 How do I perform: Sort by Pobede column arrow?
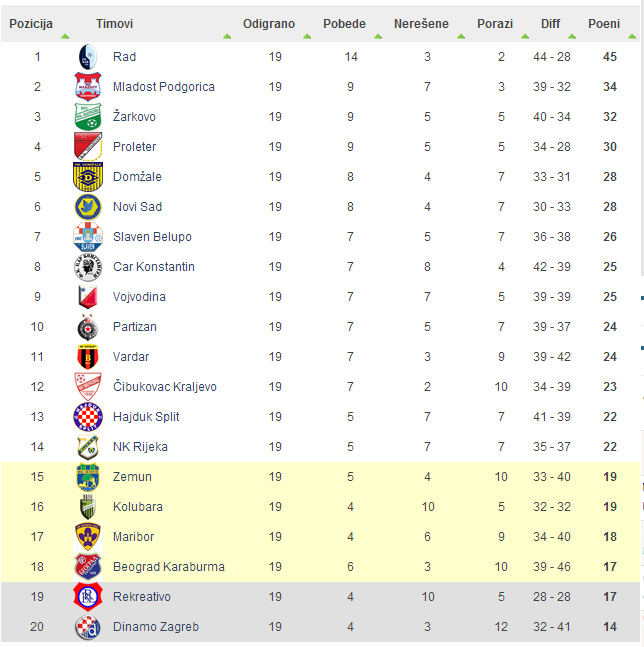click(x=378, y=37)
